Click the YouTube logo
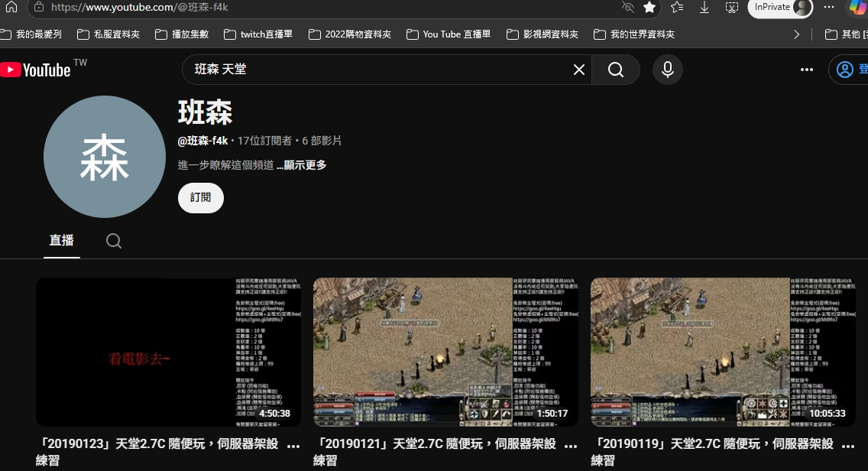This screenshot has height=471, width=868. coord(36,70)
